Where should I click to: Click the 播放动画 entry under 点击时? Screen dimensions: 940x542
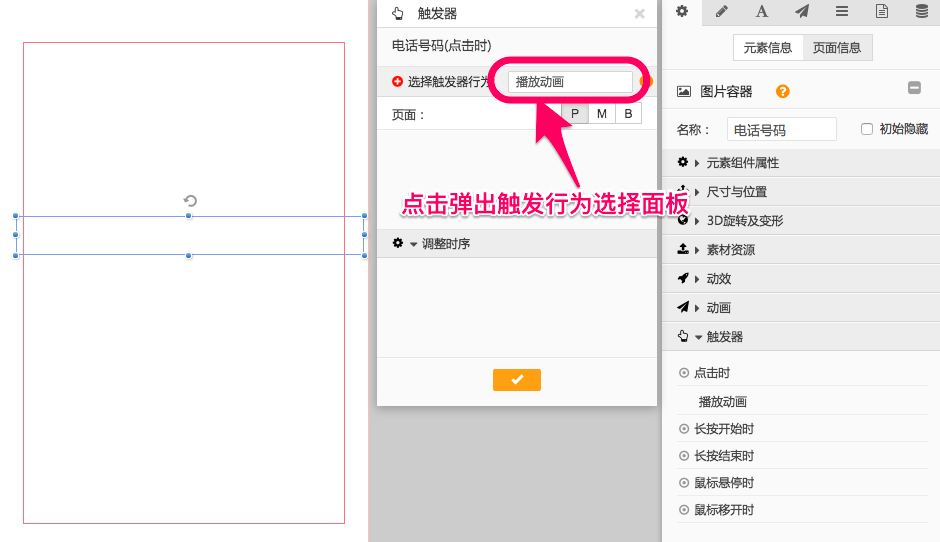coord(722,402)
